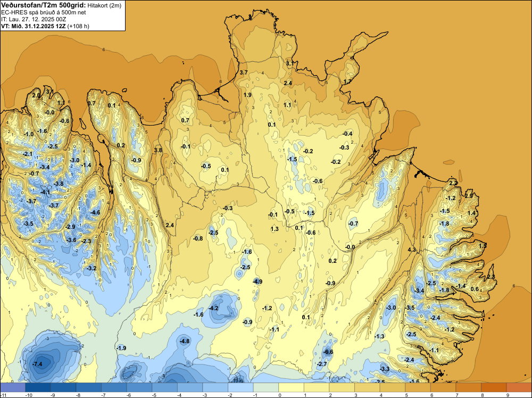Click the temperature value "-4.6"
The image size is (532, 398).
click(x=95, y=212)
